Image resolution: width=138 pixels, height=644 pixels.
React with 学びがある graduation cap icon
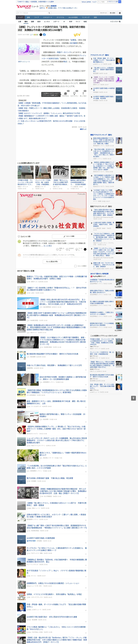point(66,93)
